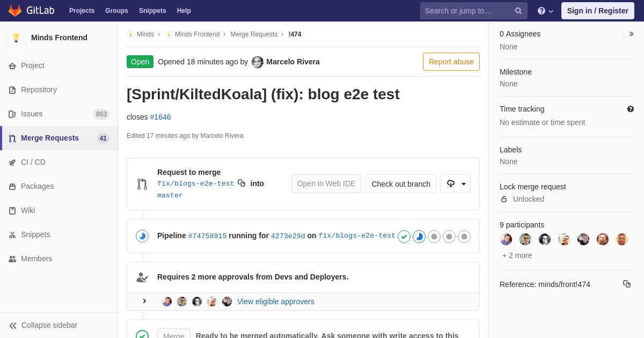Click Open in Web IDE button
Screen dimensions: 644x338
[326, 183]
